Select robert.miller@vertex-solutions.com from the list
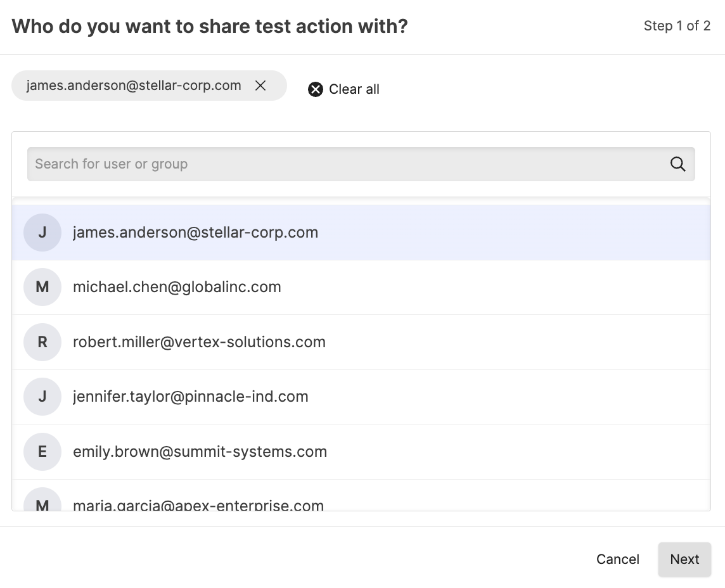This screenshot has width=725, height=588. (x=199, y=342)
